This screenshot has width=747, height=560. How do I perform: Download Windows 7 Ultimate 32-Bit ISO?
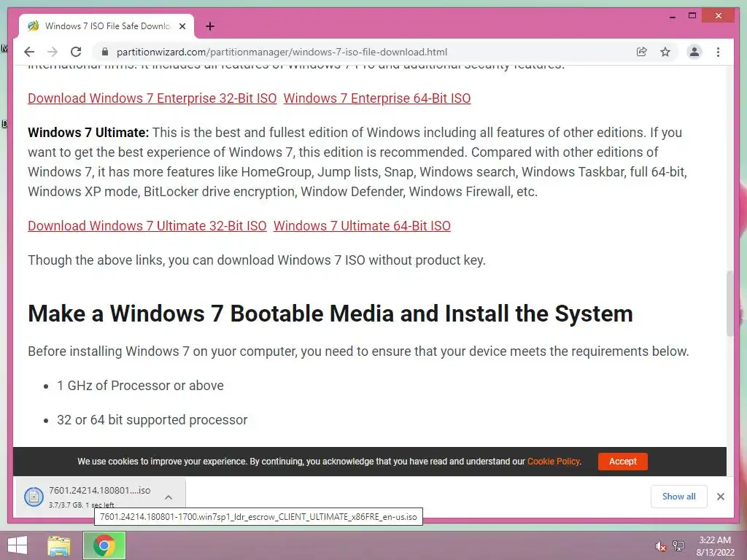(147, 226)
